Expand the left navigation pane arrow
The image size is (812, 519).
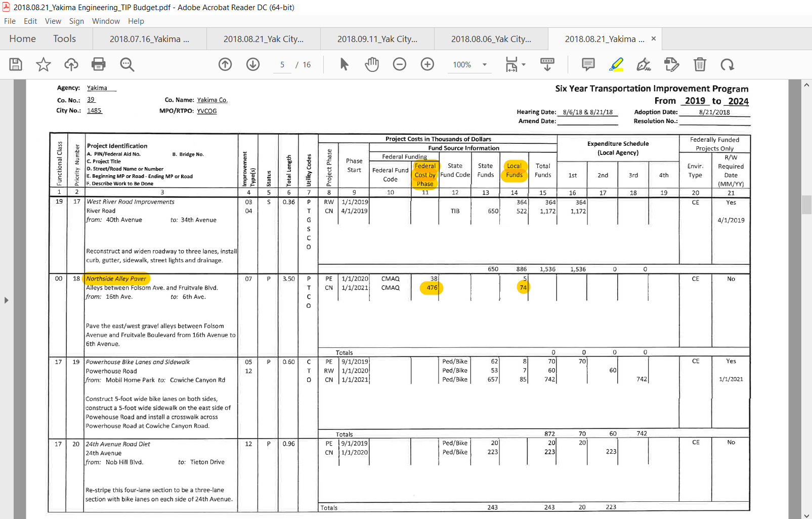6,300
